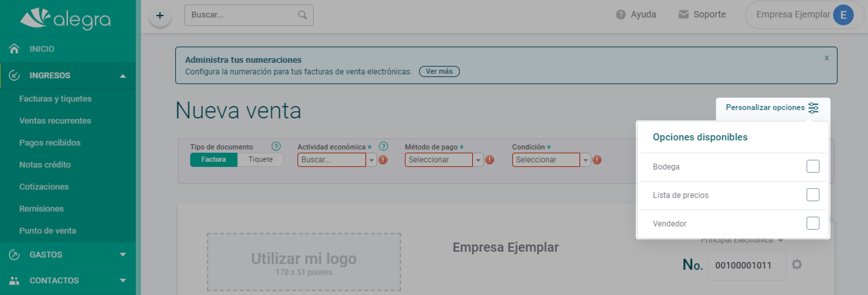Click the Nueva venta title
Image resolution: width=868 pixels, height=295 pixels.
238,111
